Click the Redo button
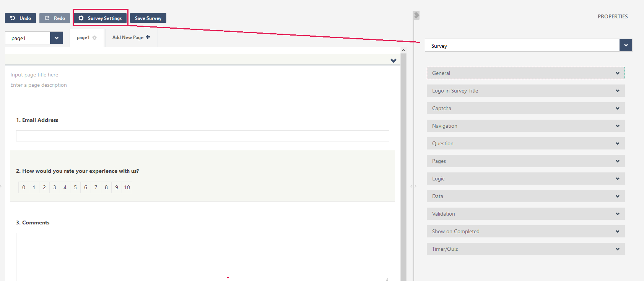644x281 pixels. click(x=55, y=18)
